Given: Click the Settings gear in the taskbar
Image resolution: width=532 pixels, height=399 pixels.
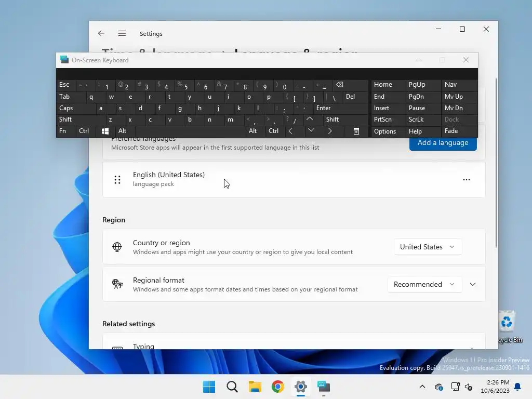Looking at the screenshot, I should [x=301, y=387].
